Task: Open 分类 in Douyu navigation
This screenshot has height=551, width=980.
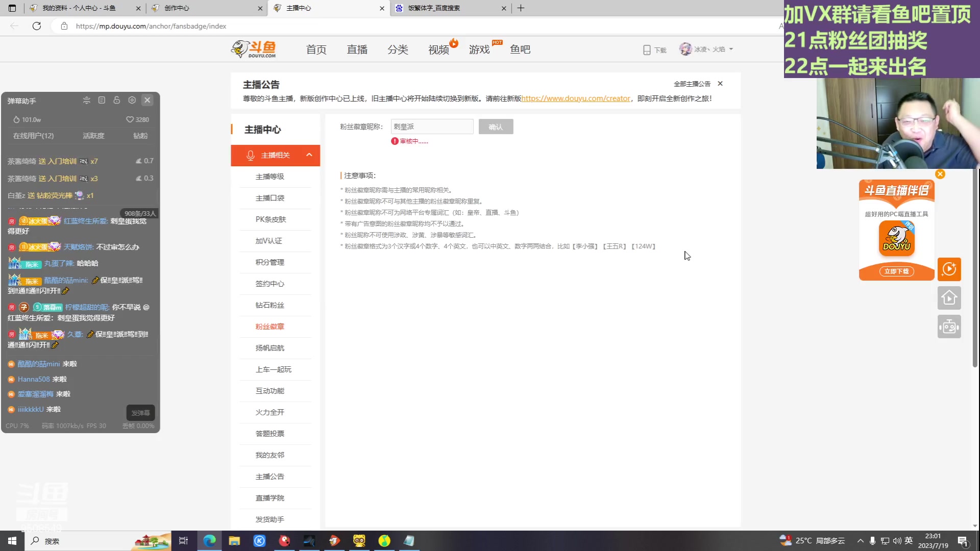Action: click(398, 49)
